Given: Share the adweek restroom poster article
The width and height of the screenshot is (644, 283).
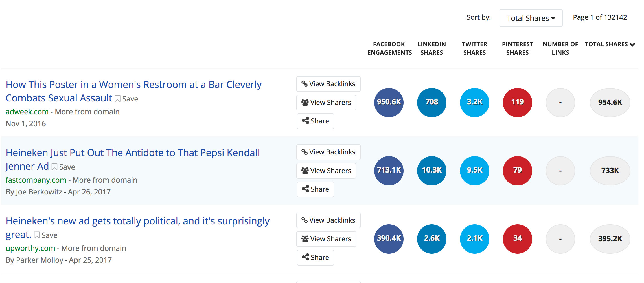Looking at the screenshot, I should pos(316,121).
